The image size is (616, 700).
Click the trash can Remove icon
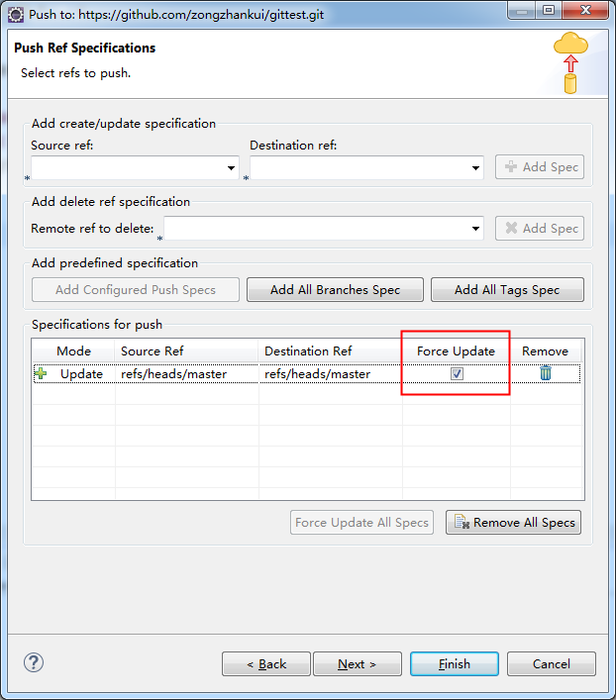(x=546, y=373)
